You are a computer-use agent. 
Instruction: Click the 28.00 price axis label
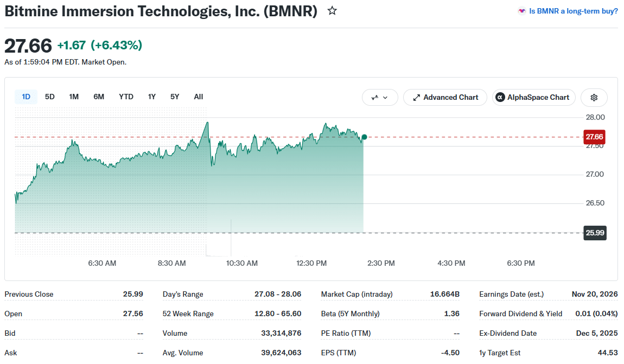595,117
